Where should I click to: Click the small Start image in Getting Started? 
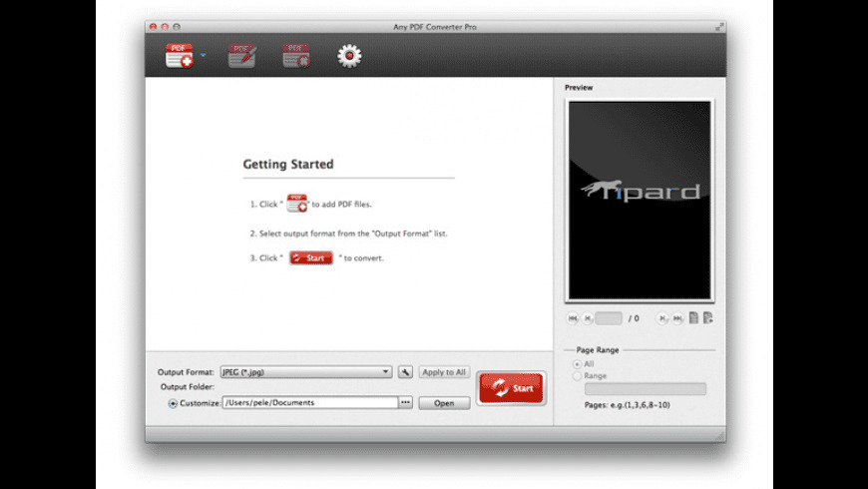311,258
